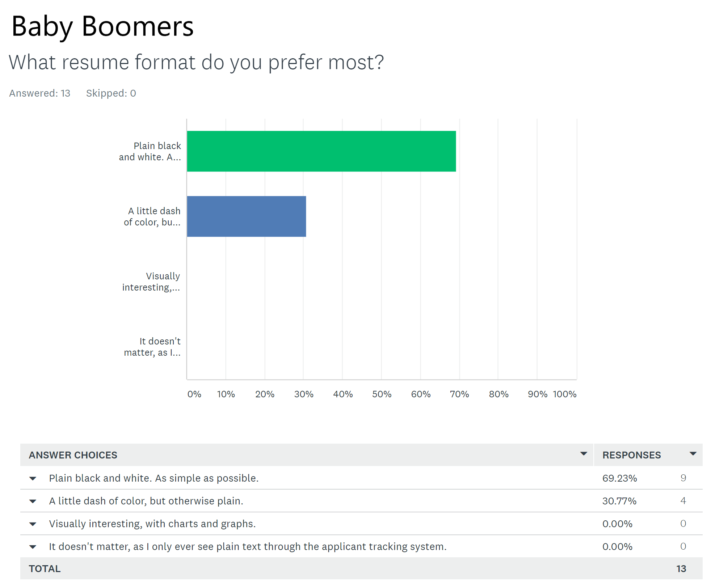Select the ANSWER CHOICES column header
This screenshot has height=588, width=711.
[x=73, y=455]
